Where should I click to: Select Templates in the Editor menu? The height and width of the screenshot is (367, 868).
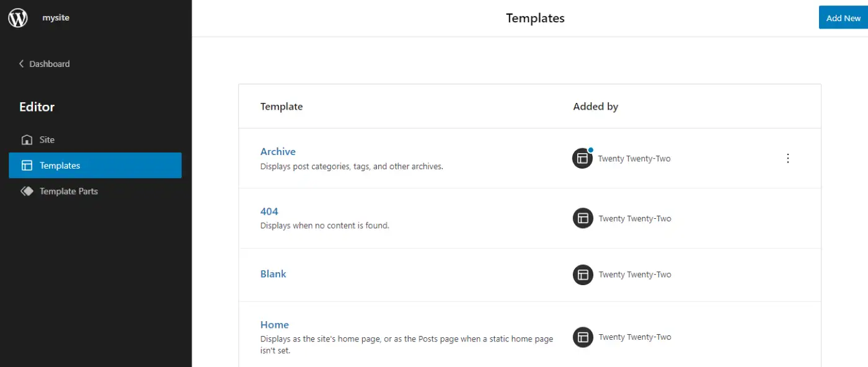[95, 166]
